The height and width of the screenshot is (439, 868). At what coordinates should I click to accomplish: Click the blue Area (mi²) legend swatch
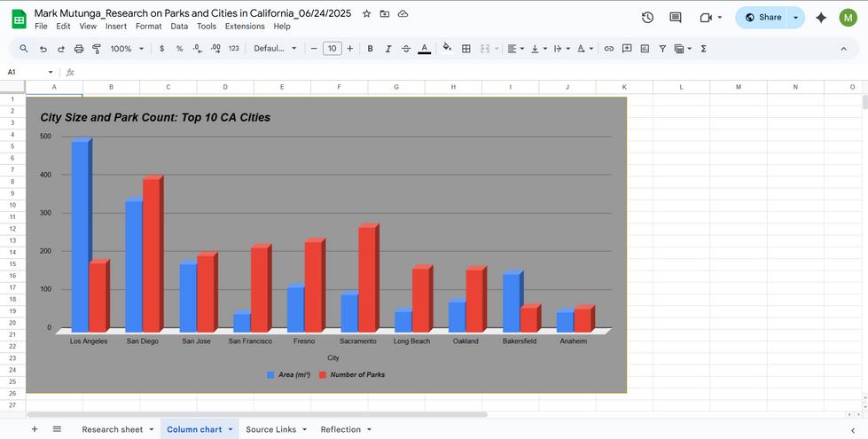tap(270, 375)
